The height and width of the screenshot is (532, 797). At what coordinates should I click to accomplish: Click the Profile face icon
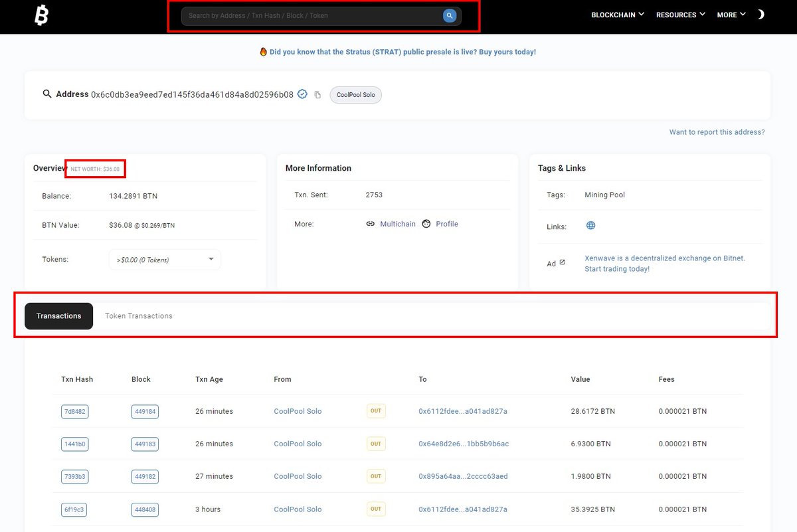[x=426, y=224]
